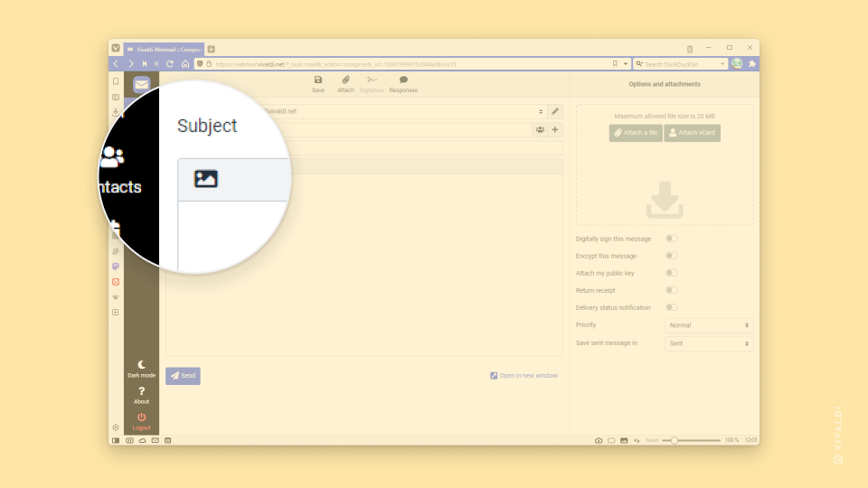Bookmark this page from address bar
Image resolution: width=868 pixels, height=488 pixels.
click(615, 63)
